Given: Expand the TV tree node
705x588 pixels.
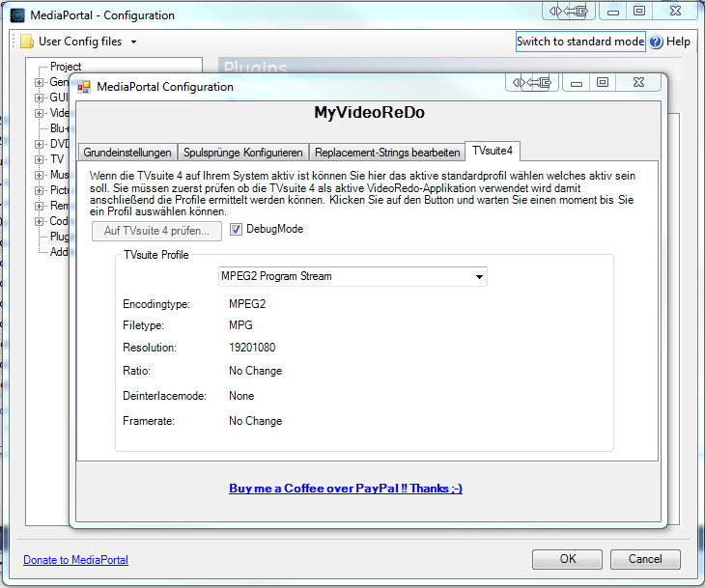Looking at the screenshot, I should (x=40, y=159).
